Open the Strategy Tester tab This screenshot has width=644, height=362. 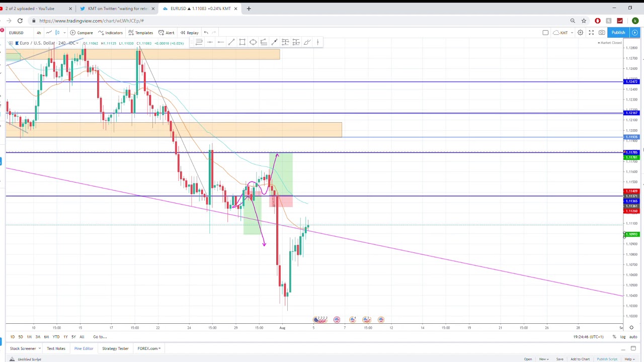[115, 348]
